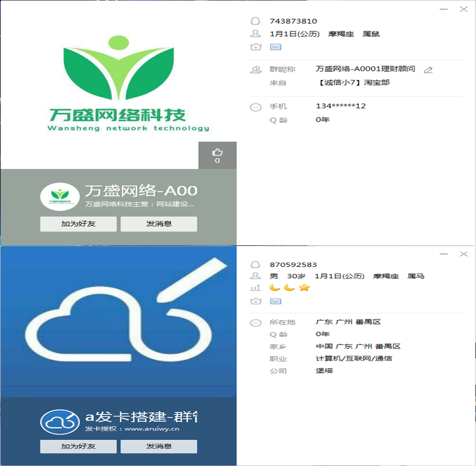Click zodiac 属马 in bottom card

(416, 276)
